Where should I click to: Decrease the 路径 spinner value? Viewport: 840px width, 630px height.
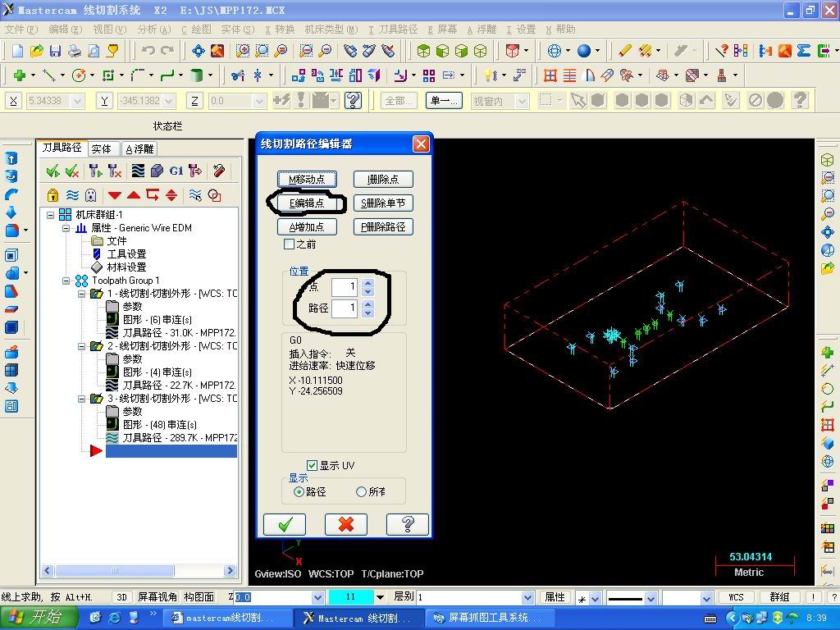(367, 313)
